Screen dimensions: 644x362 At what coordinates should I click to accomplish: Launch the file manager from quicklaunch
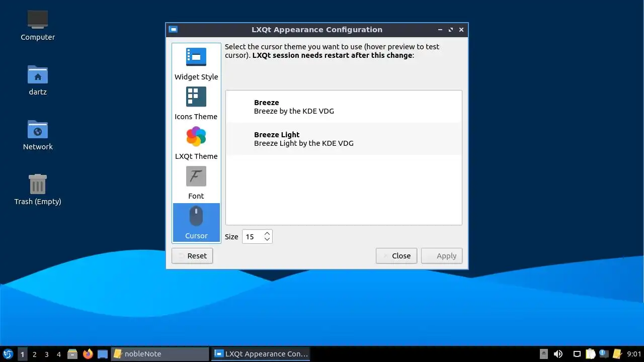[x=72, y=354]
